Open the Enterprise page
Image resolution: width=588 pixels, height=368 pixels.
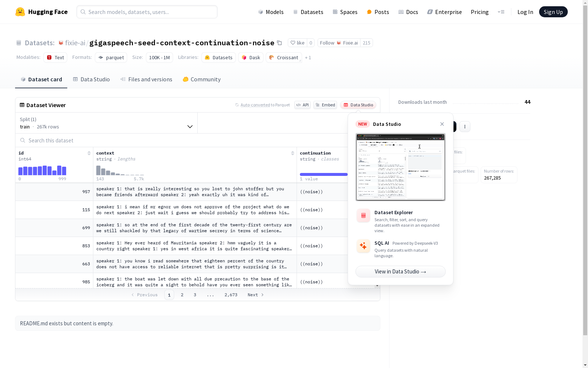tap(444, 12)
